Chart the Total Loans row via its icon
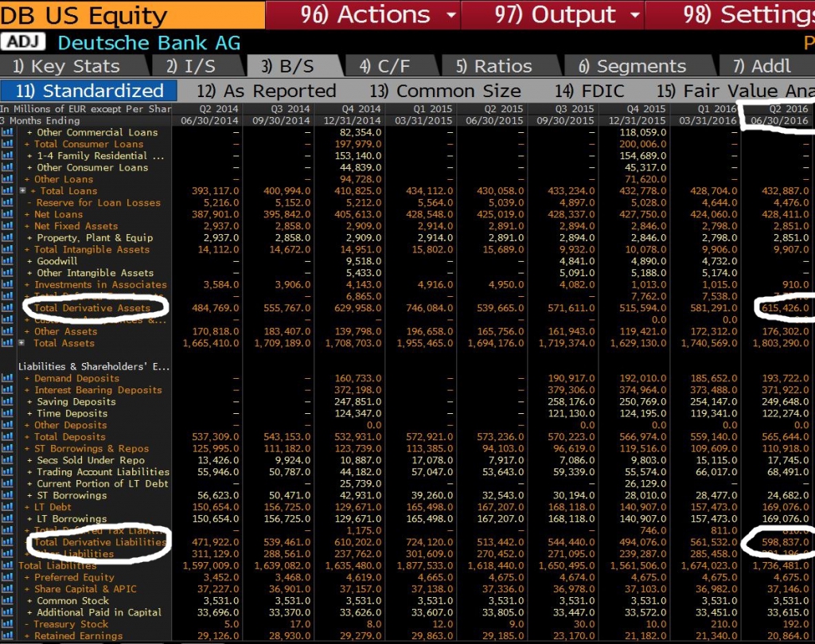Image resolution: width=815 pixels, height=644 pixels. (7, 191)
